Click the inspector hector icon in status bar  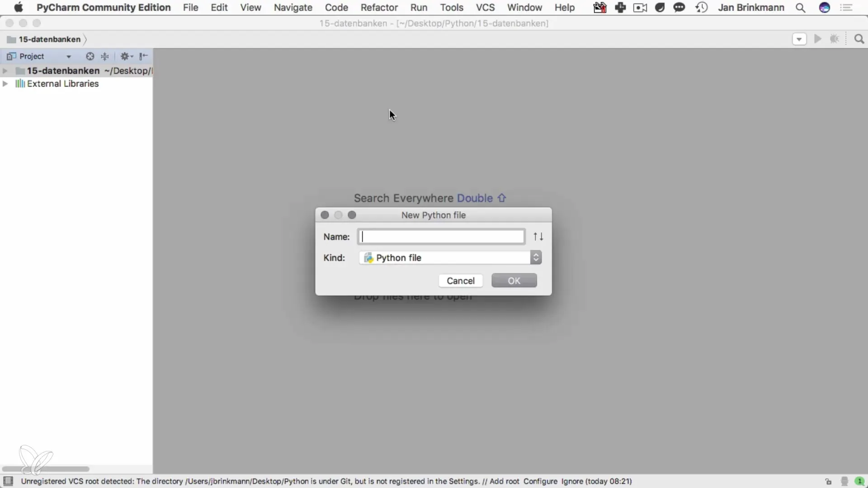coord(844,481)
